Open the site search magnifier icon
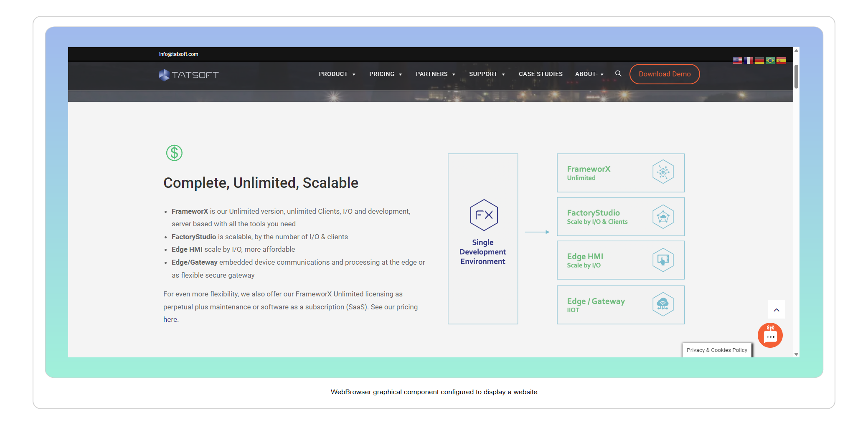Image resolution: width=868 pixels, height=425 pixels. [x=618, y=73]
